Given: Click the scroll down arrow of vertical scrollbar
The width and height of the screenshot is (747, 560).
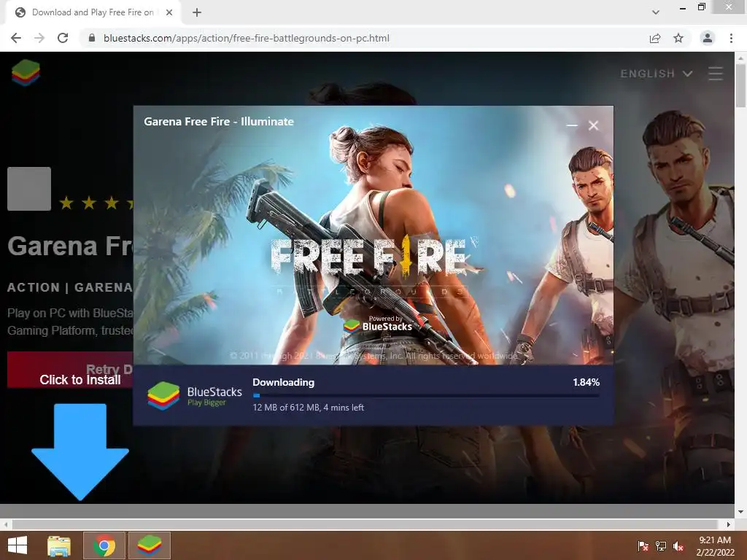Looking at the screenshot, I should pyautogui.click(x=740, y=512).
